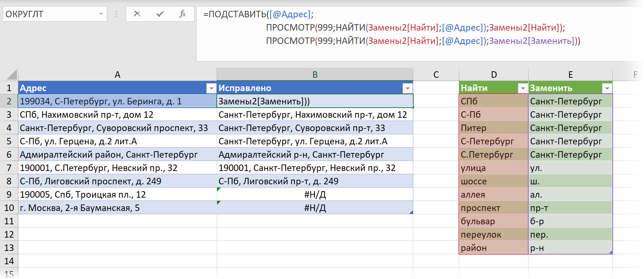Select С.Петербург cell in Найти column
Image resolution: width=644 pixels, height=279 pixels.
[x=494, y=154]
